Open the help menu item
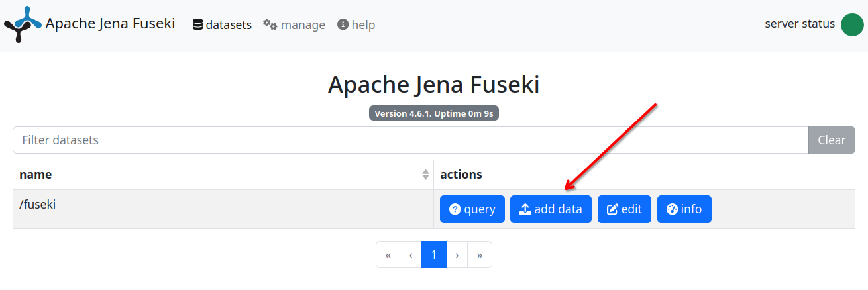 click(x=356, y=25)
